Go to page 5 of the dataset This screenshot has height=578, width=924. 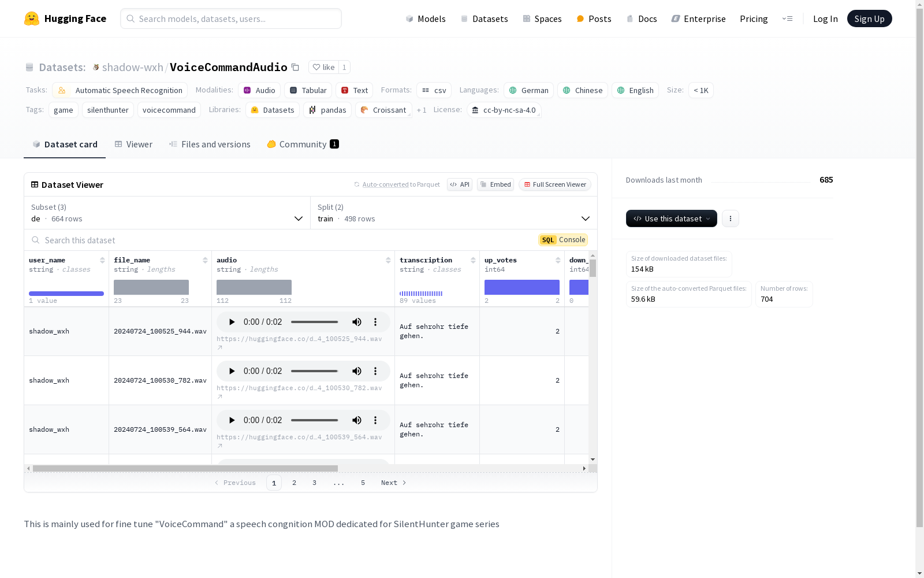pyautogui.click(x=363, y=483)
